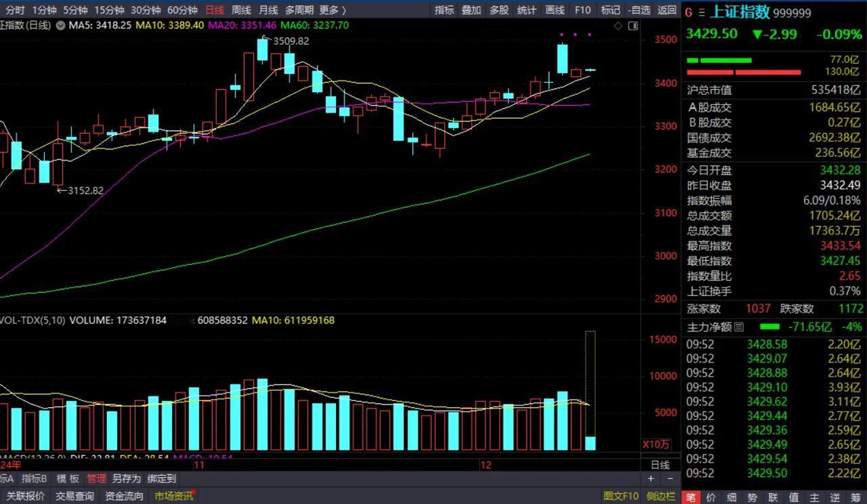Click the diamond marker icon above the chart
This screenshot has height=504, width=867.
click(x=618, y=26)
